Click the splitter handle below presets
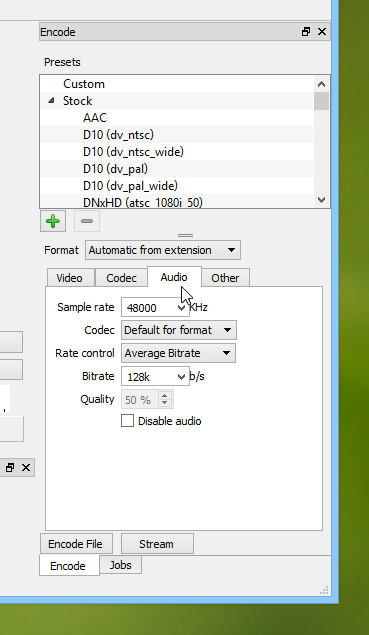Viewport: 369px width, 635px height. [186, 235]
